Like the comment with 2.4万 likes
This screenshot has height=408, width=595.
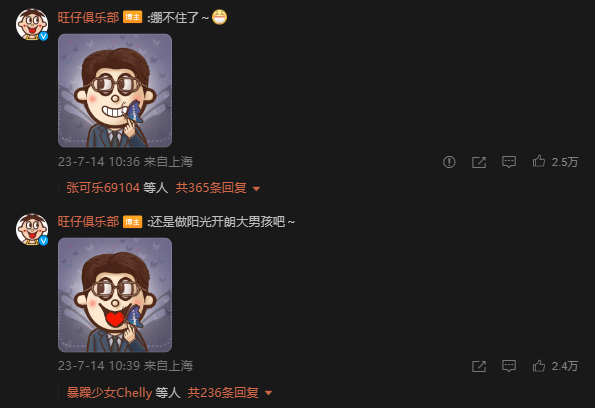click(x=539, y=366)
